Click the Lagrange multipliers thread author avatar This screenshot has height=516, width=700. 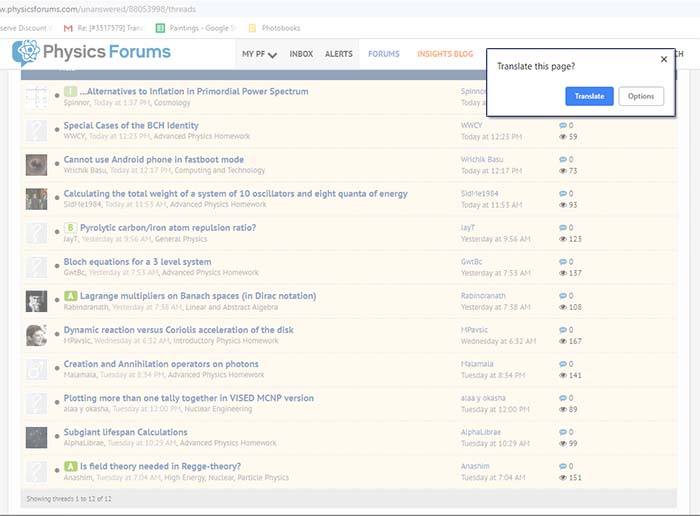pos(36,301)
